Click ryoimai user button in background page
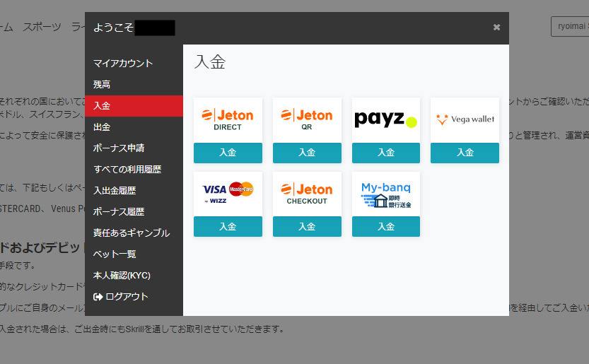The height and width of the screenshot is (364, 589). click(x=570, y=26)
